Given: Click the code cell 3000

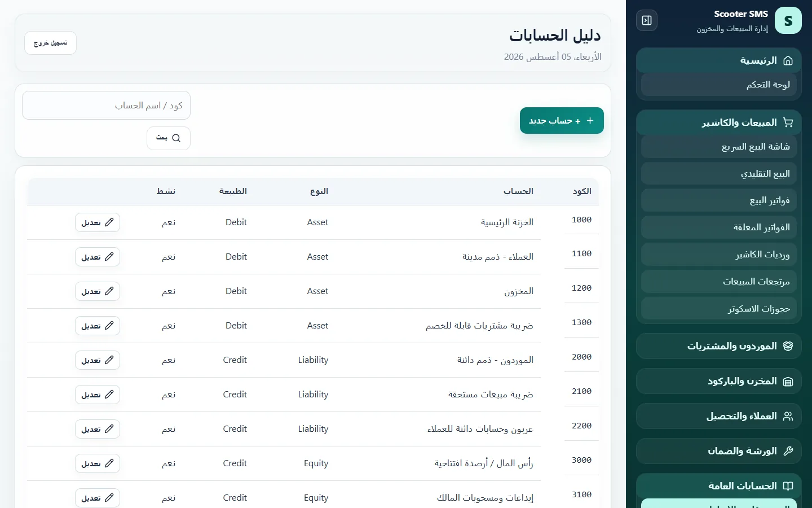Looking at the screenshot, I should (581, 460).
